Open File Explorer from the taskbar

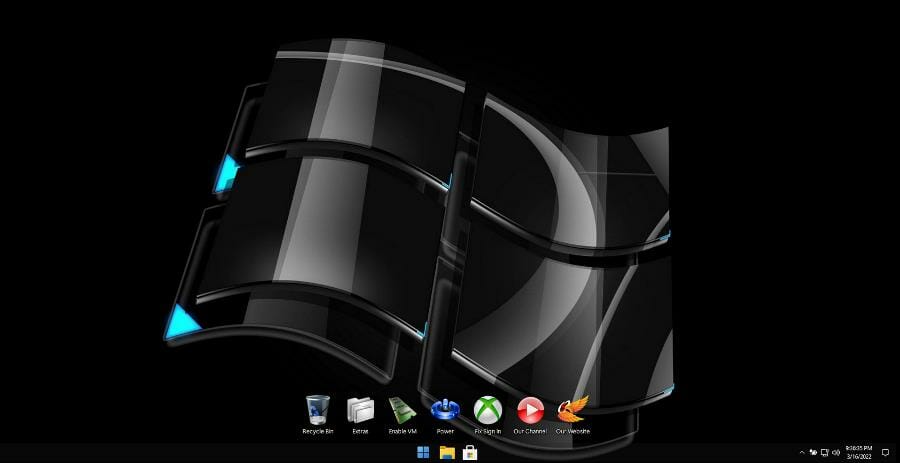pyautogui.click(x=447, y=453)
